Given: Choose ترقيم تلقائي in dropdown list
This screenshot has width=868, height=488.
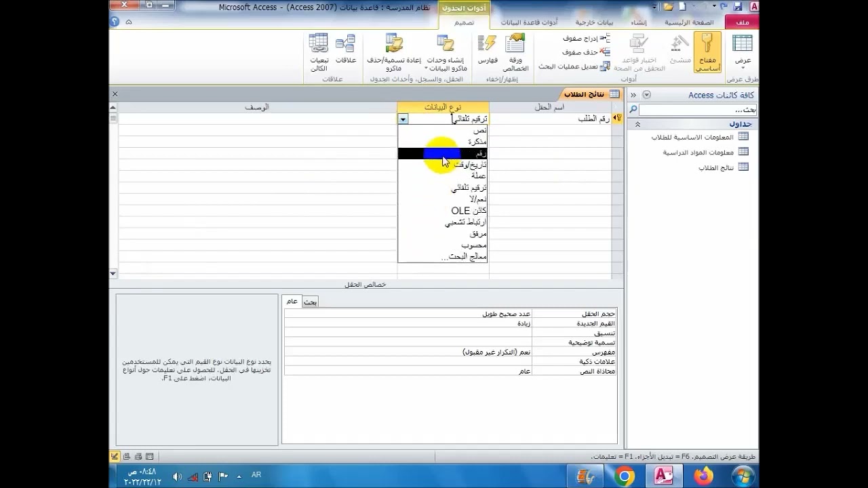Looking at the screenshot, I should point(443,188).
